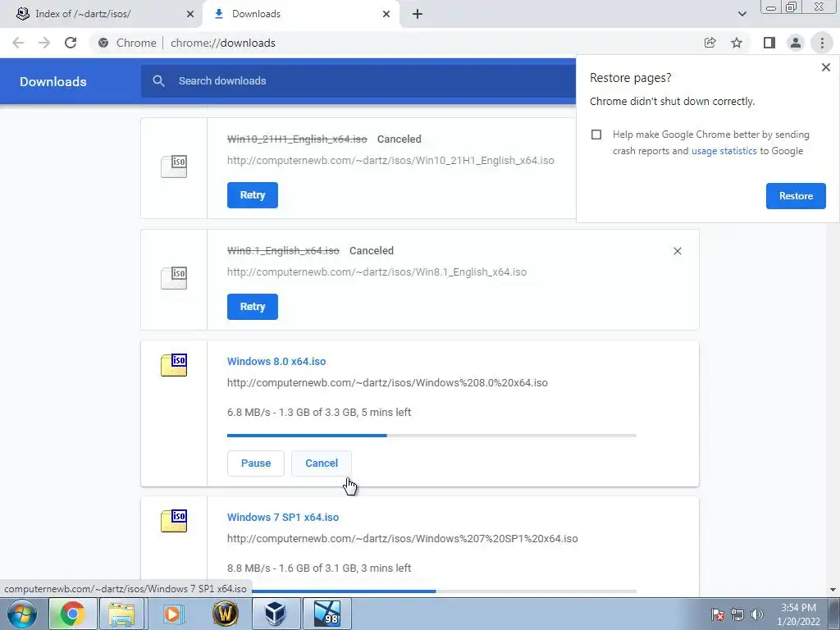Viewport: 840px width, 630px height.
Task: Cancel the Windows 8.0 x64.iso download
Action: pos(322,463)
